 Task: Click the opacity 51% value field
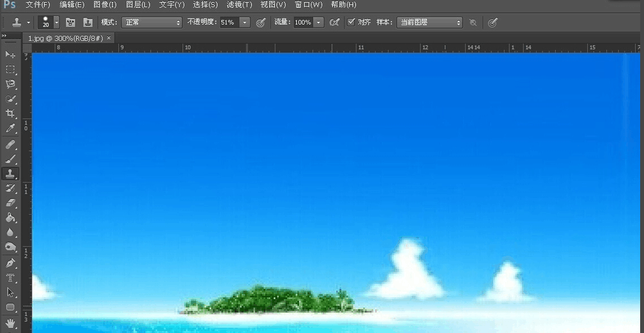click(x=229, y=22)
